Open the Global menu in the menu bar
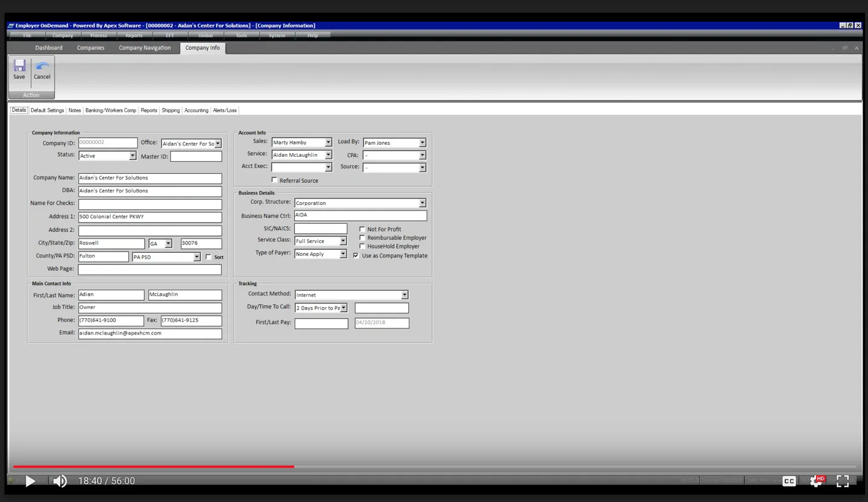868x502 pixels. click(205, 35)
